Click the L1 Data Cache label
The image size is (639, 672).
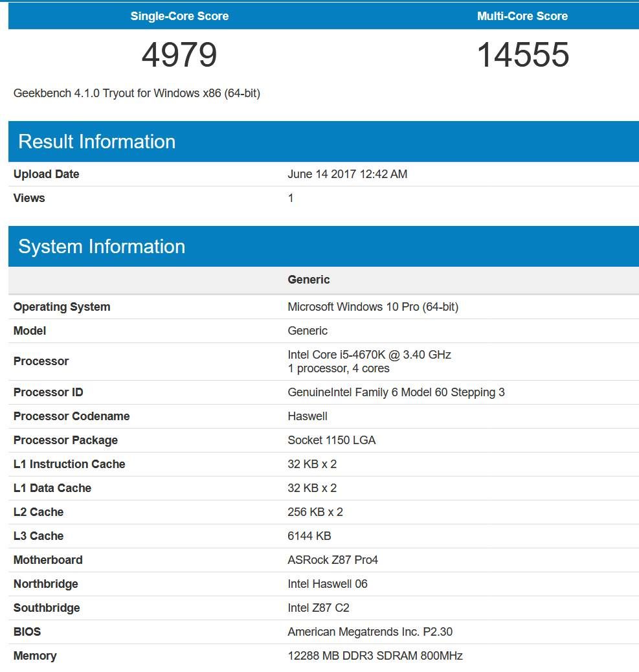(52, 488)
